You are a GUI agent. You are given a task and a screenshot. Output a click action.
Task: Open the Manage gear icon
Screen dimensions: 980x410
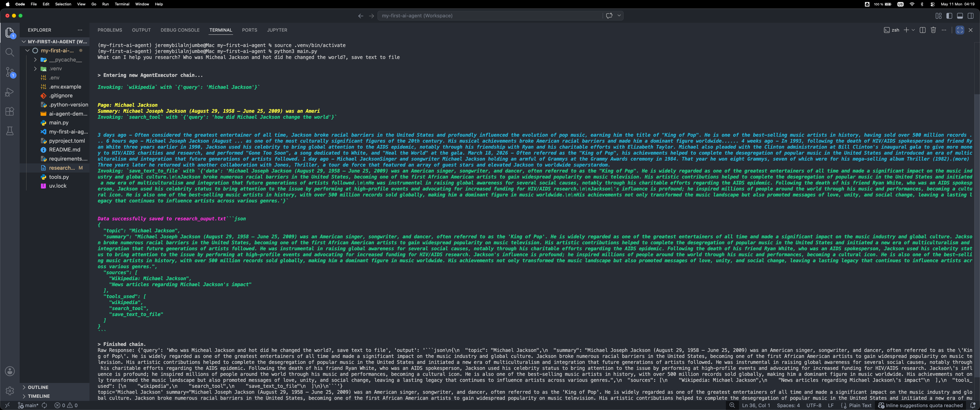pyautogui.click(x=10, y=391)
